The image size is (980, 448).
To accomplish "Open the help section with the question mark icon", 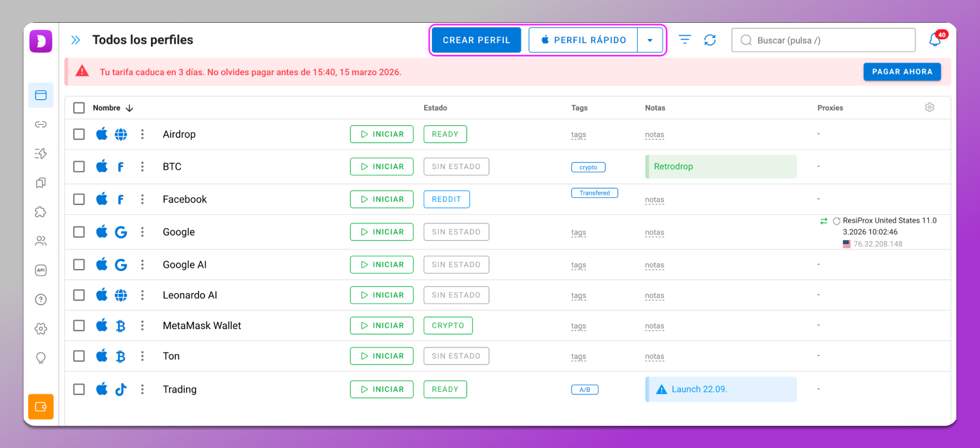I will click(x=41, y=299).
